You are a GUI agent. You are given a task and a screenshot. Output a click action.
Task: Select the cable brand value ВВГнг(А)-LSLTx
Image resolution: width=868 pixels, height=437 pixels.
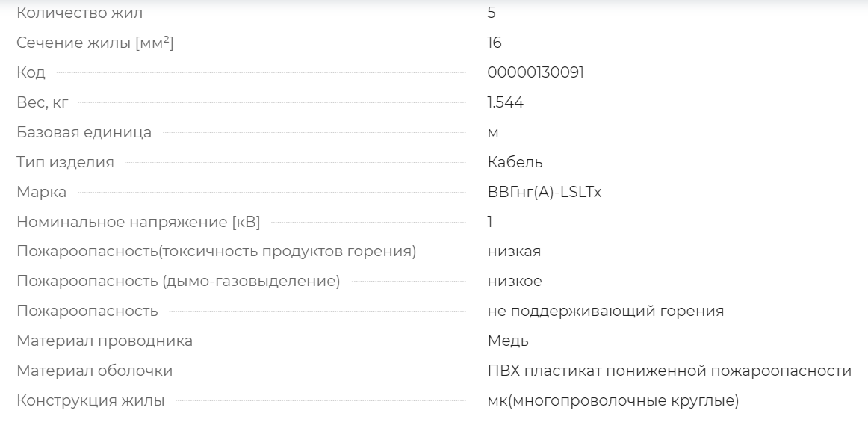coord(544,192)
